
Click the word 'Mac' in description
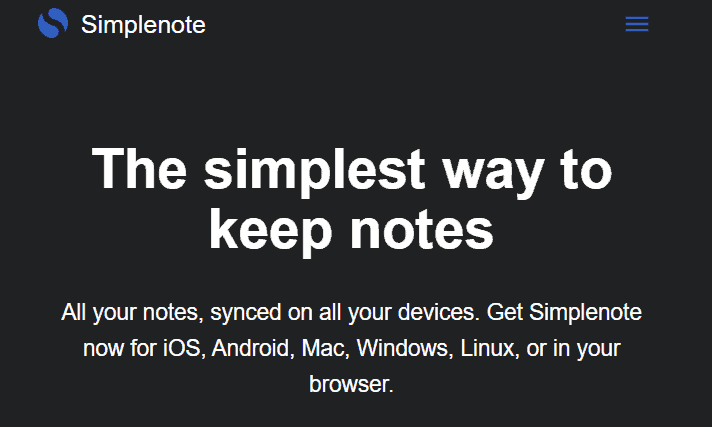[x=323, y=348]
